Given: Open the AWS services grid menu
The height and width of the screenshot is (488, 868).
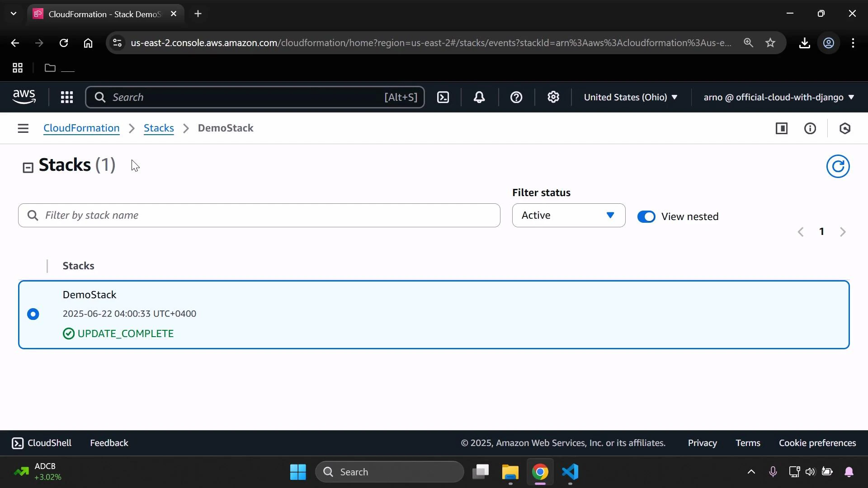Looking at the screenshot, I should [x=66, y=97].
